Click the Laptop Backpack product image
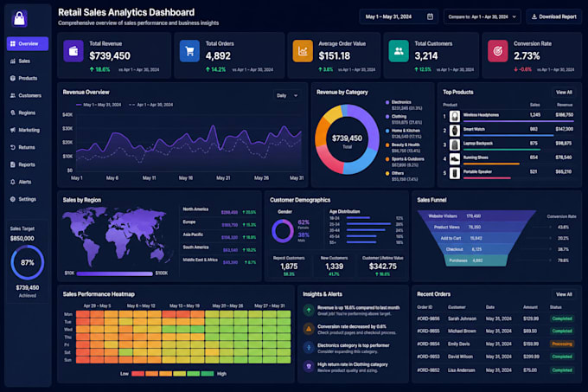Image resolution: width=588 pixels, height=392 pixels. pyautogui.click(x=455, y=145)
